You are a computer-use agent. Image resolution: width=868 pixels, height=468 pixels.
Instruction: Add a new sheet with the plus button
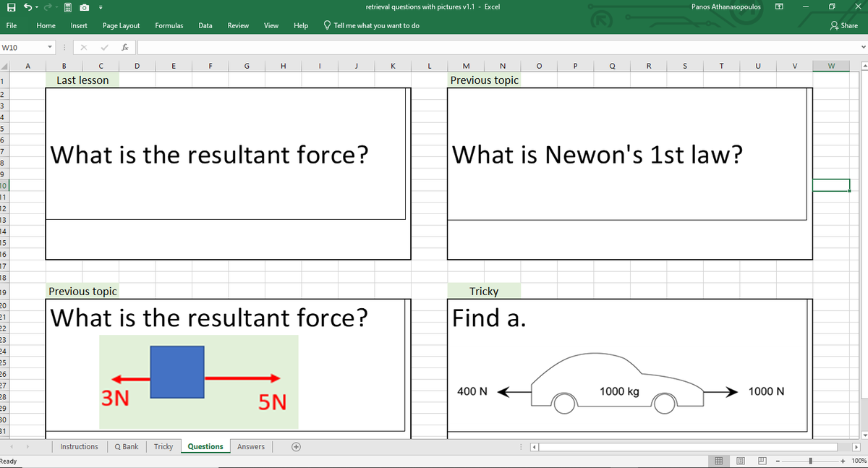296,446
